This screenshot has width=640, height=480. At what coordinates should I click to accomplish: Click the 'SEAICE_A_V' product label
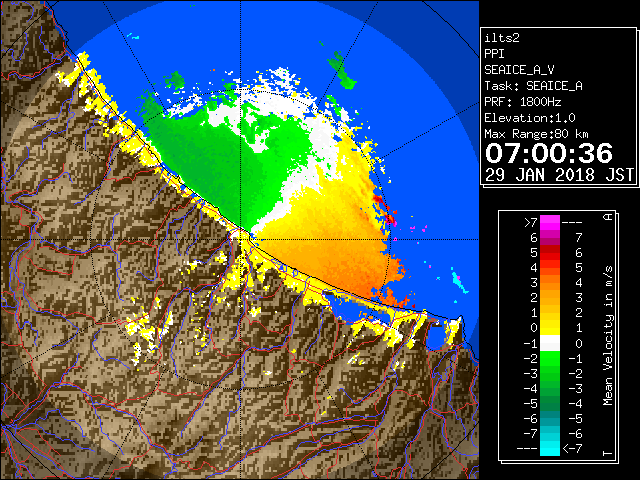click(519, 70)
